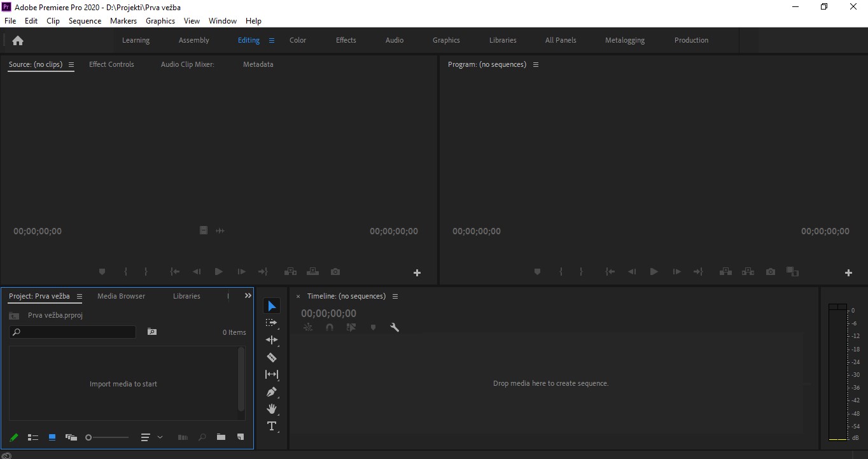The image size is (868, 459).
Task: Switch to Media Browser tab
Action: [x=121, y=296]
